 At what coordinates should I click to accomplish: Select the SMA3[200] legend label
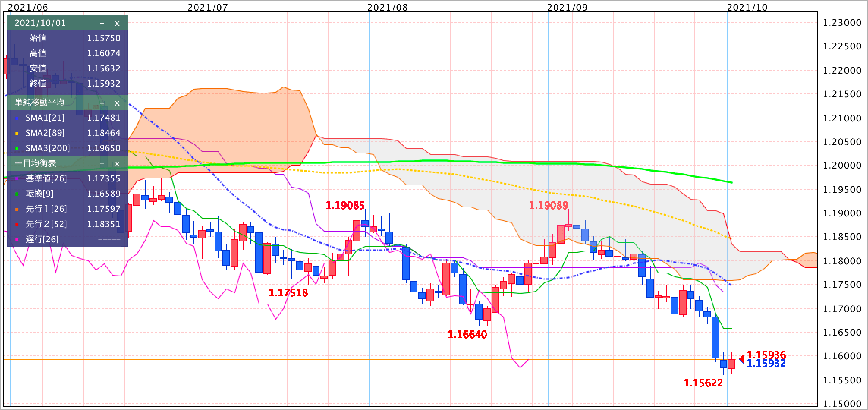(48, 148)
